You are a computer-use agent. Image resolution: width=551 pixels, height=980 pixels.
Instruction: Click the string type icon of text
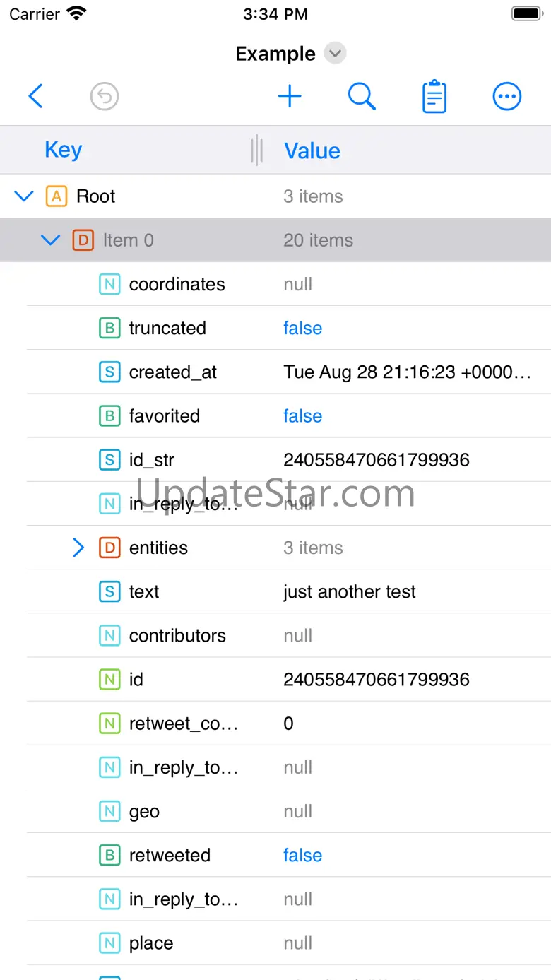(x=109, y=591)
